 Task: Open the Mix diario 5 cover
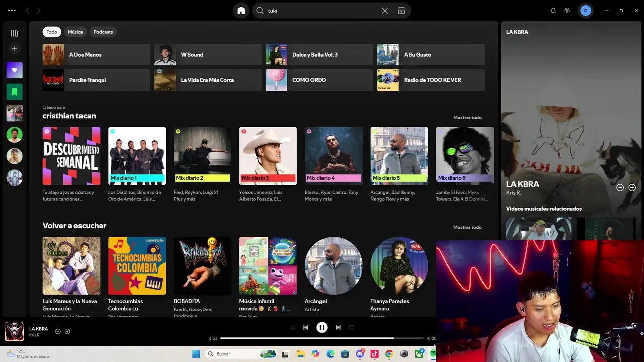tap(399, 156)
